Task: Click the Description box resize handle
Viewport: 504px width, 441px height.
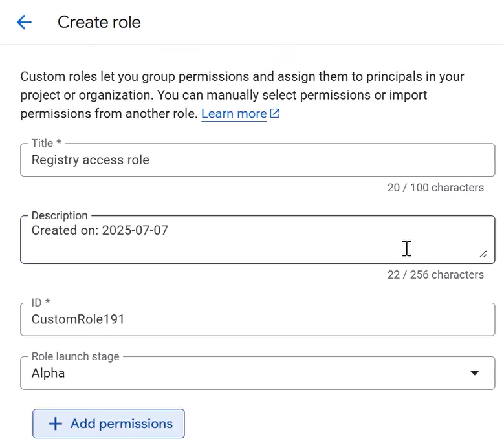Action: point(483,254)
